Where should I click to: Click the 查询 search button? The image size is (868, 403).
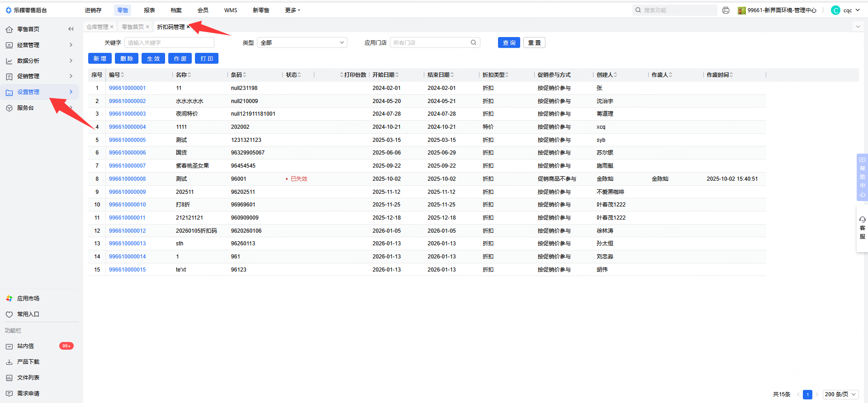[x=509, y=42]
